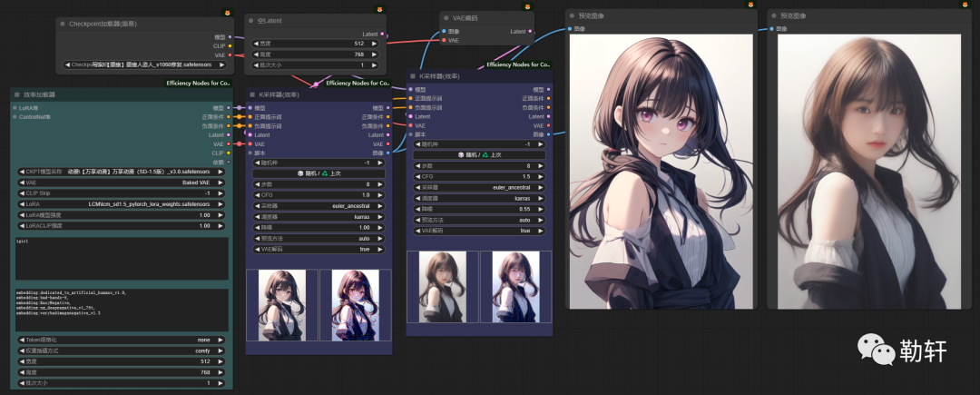Increase 宽度 512 with right arrow in 空Latent
Image resolution: width=980 pixels, height=395 pixels.
pos(375,44)
